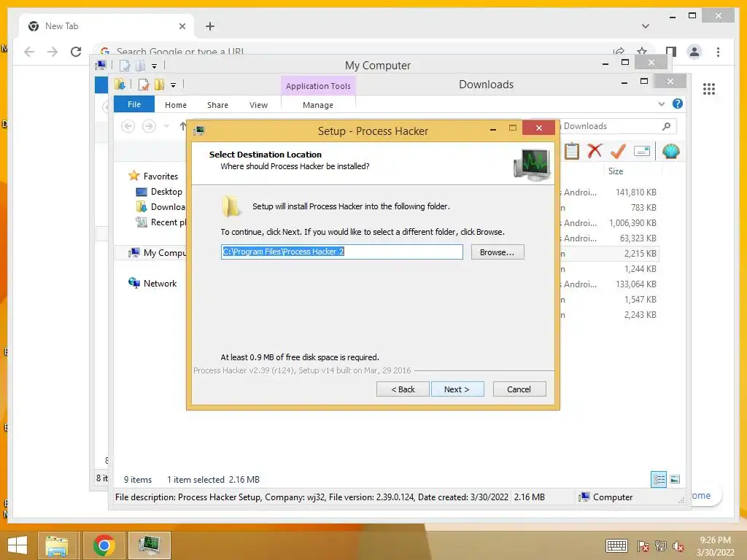The height and width of the screenshot is (560, 747).
Task: Open Chrome from taskbar
Action: (104, 545)
